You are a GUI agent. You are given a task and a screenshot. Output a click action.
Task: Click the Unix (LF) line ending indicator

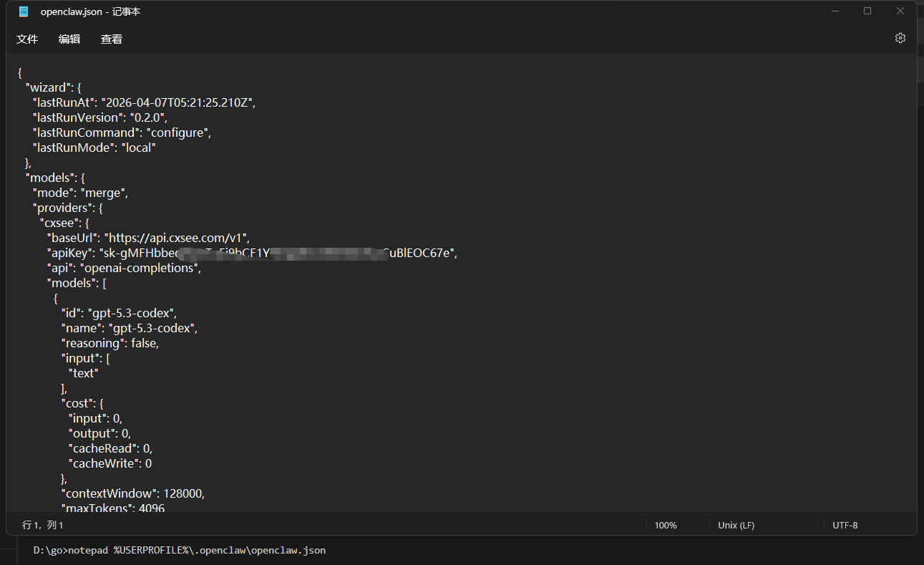736,526
